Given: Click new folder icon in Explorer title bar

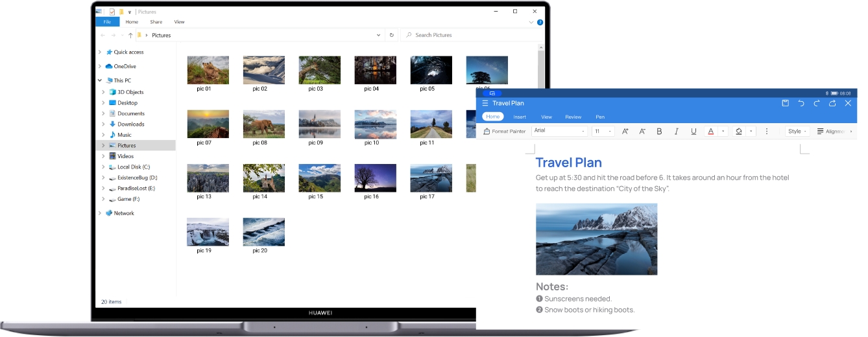Looking at the screenshot, I should click(121, 12).
